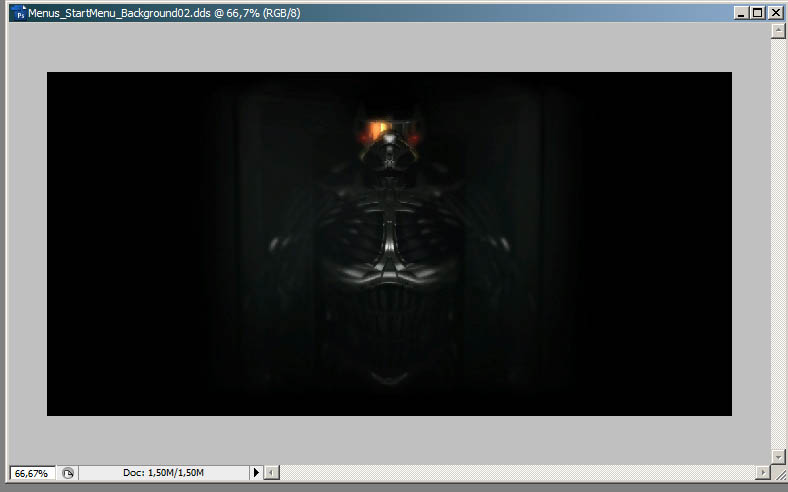
Task: Click the orange visor glow in the image
Action: [x=377, y=130]
